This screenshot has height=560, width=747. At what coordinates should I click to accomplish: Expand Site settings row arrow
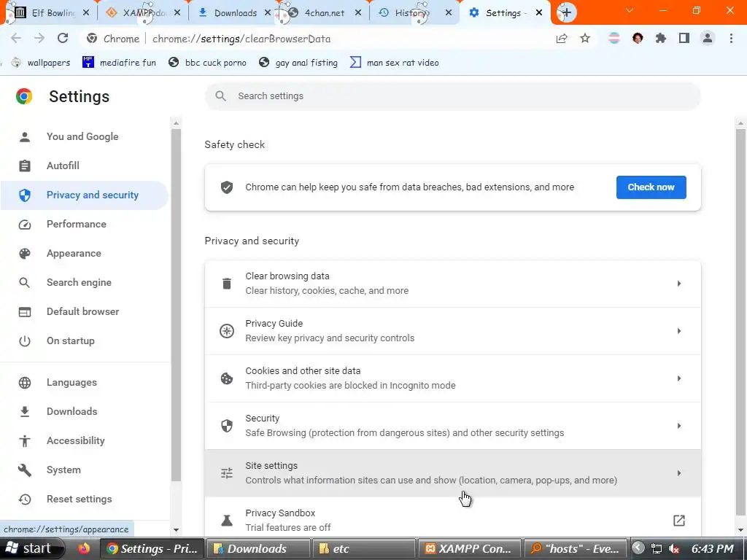point(679,473)
